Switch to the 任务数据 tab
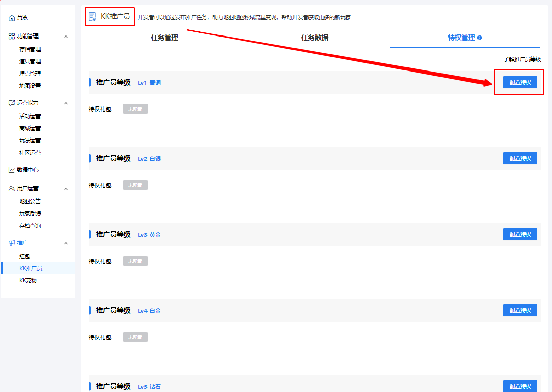Screen dimensions: 552x392 315,38
